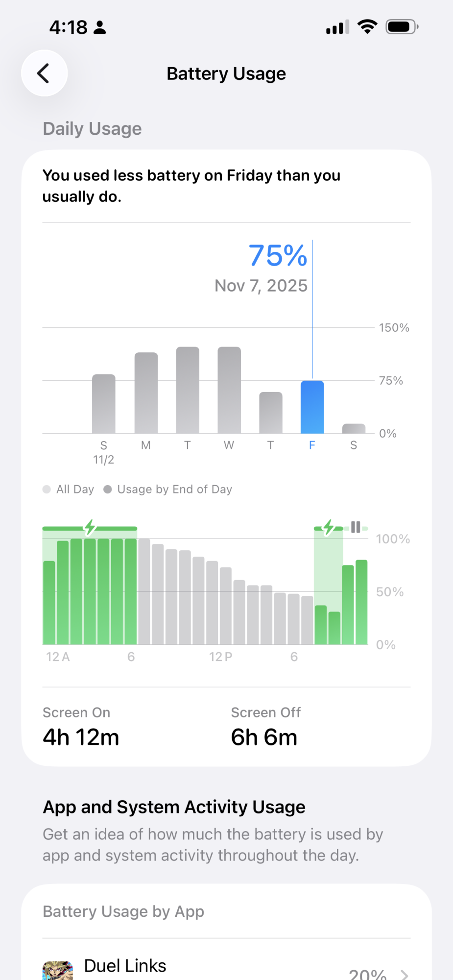Tap the Wi-Fi status icon
The width and height of the screenshot is (453, 980).
coord(367,26)
